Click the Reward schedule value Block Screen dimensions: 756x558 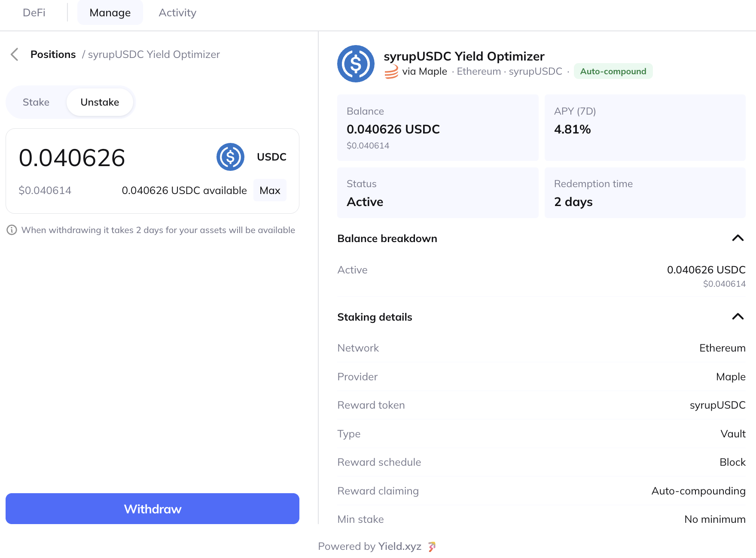click(x=732, y=462)
